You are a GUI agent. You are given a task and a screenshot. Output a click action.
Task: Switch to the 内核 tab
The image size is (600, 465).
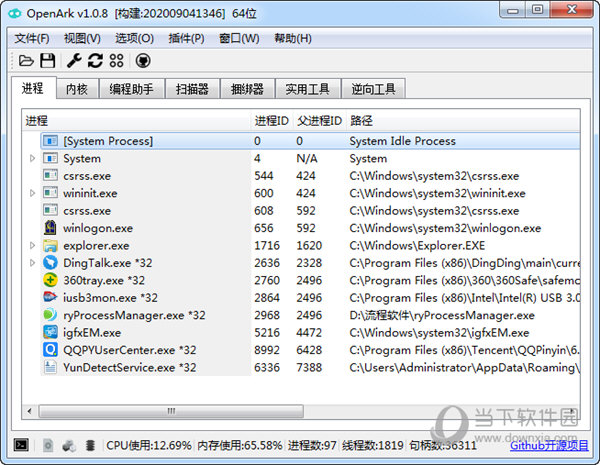(77, 89)
